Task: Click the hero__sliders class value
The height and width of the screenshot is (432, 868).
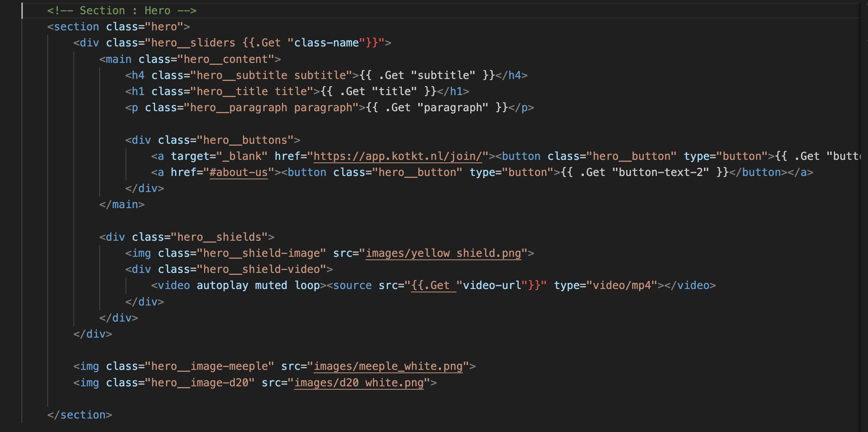Action: 193,43
